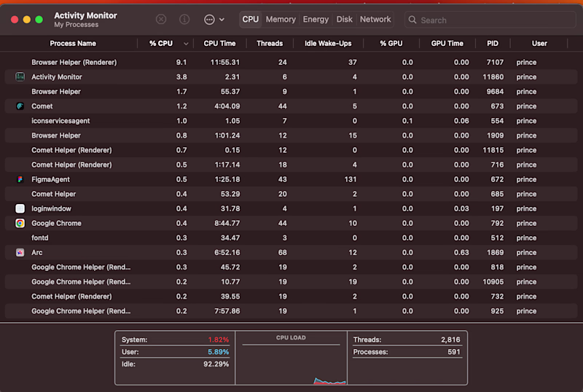Sort by CPU Time column header
This screenshot has width=583, height=392.
coord(220,44)
